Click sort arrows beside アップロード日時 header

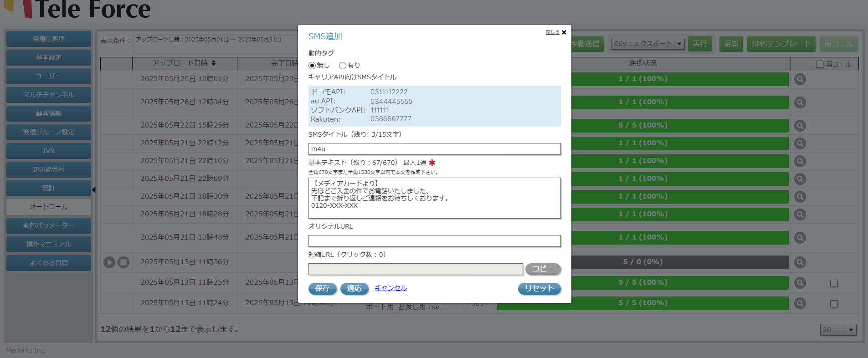click(x=214, y=63)
